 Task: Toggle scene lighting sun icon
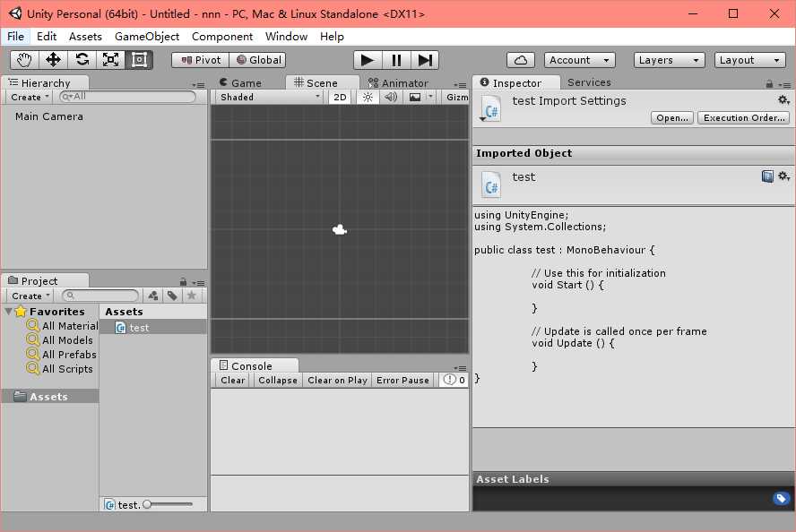368,98
